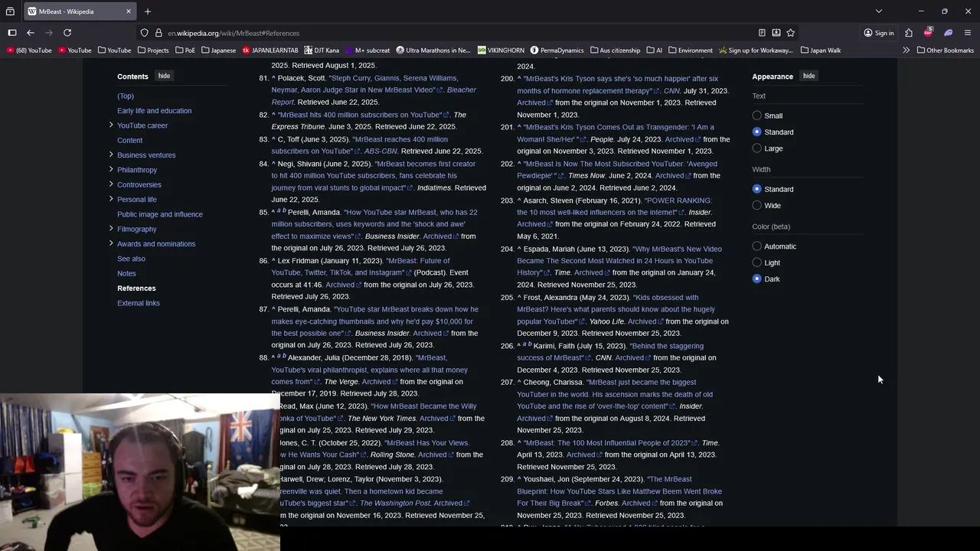Expand Awards and nominations in contents
980x551 pixels.
click(x=111, y=243)
